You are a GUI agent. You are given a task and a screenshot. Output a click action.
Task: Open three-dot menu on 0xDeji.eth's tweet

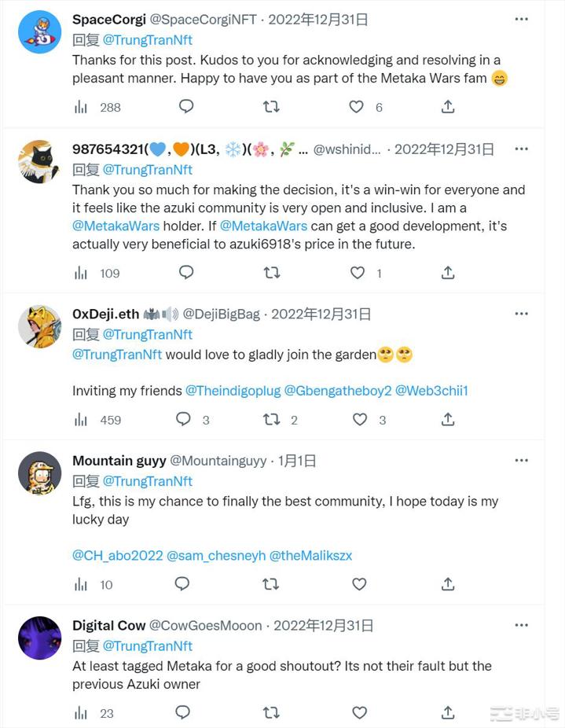point(522,314)
